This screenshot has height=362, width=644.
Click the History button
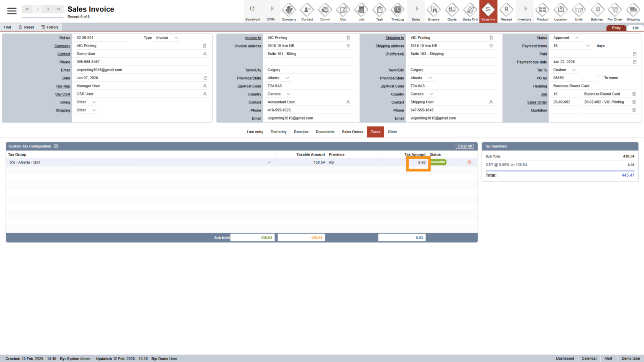pos(50,27)
